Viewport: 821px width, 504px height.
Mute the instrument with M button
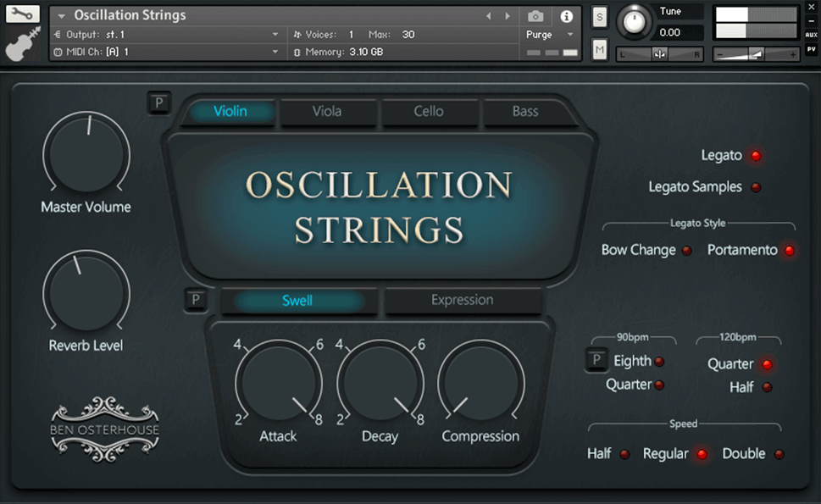pos(600,50)
